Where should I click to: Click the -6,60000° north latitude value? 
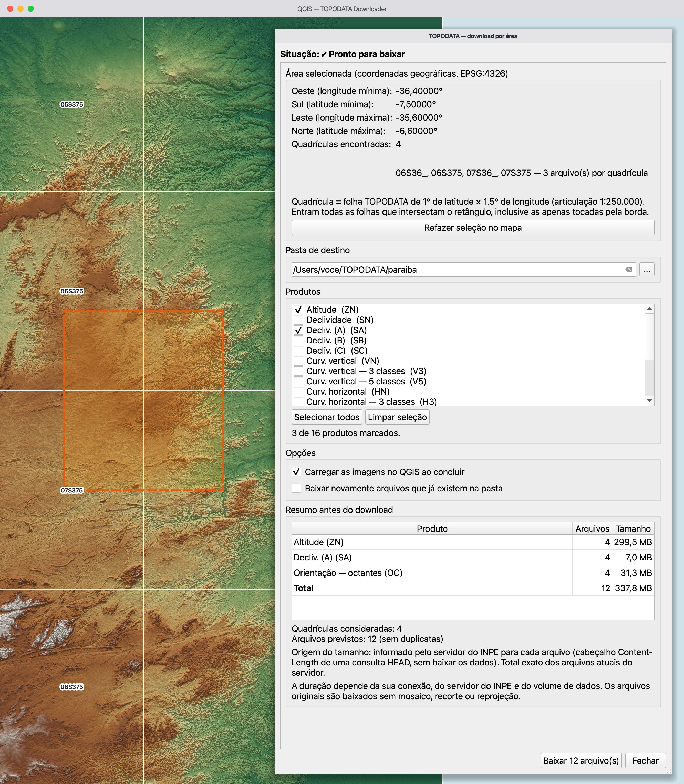tap(416, 131)
